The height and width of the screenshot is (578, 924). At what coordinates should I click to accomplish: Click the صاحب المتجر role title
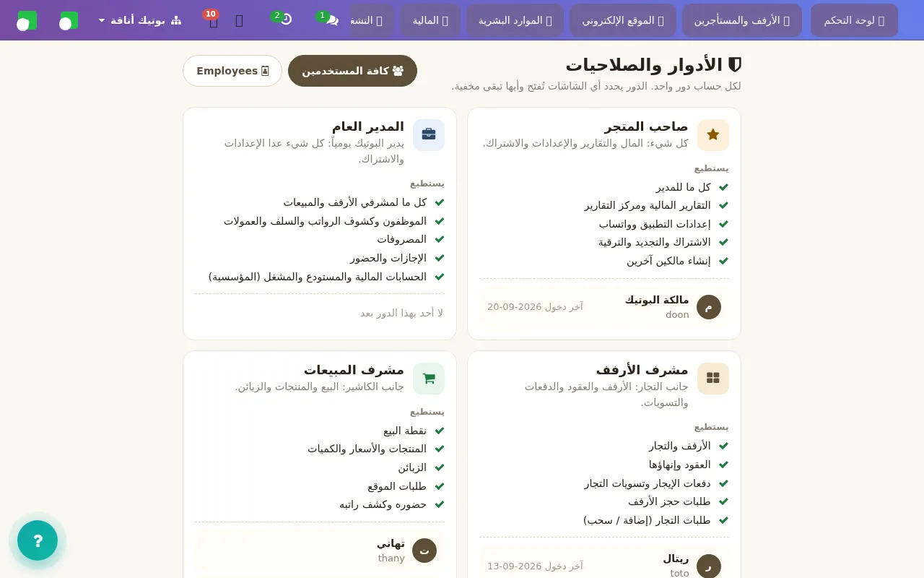(x=647, y=126)
